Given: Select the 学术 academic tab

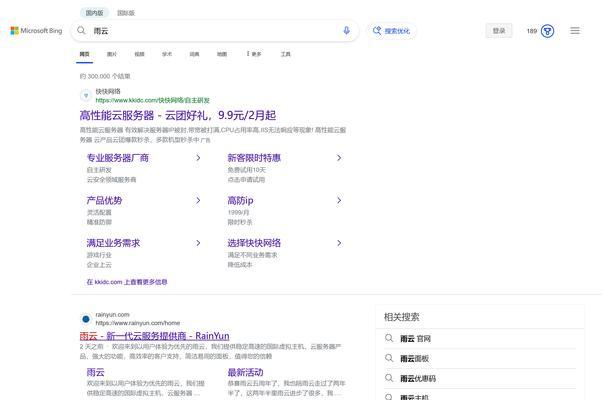Looking at the screenshot, I should pos(167,54).
